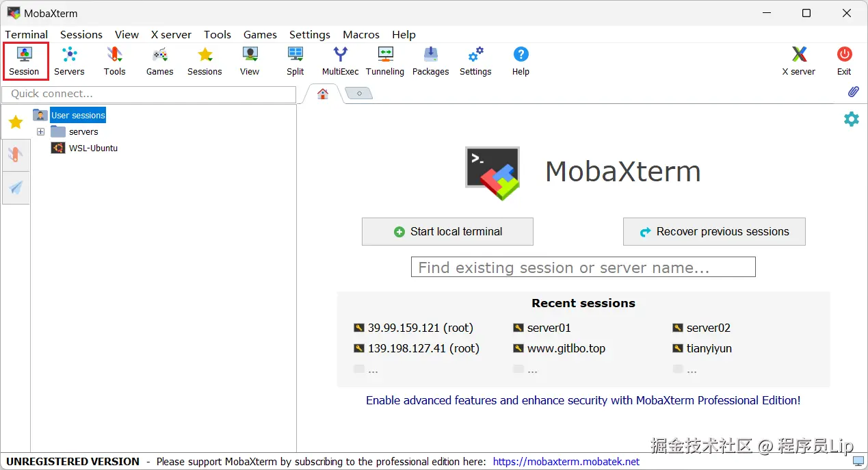Open recent session tianyiyun
This screenshot has width=868, height=470.
(x=702, y=348)
